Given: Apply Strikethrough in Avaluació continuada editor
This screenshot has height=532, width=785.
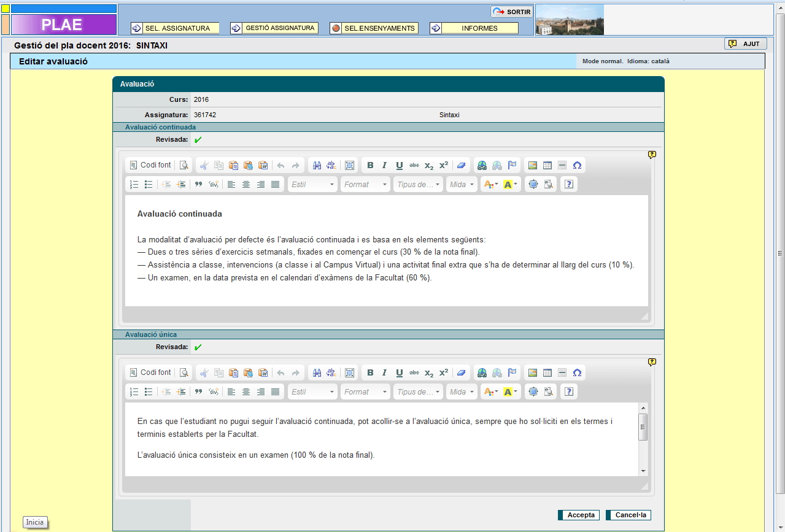Looking at the screenshot, I should click(x=414, y=165).
